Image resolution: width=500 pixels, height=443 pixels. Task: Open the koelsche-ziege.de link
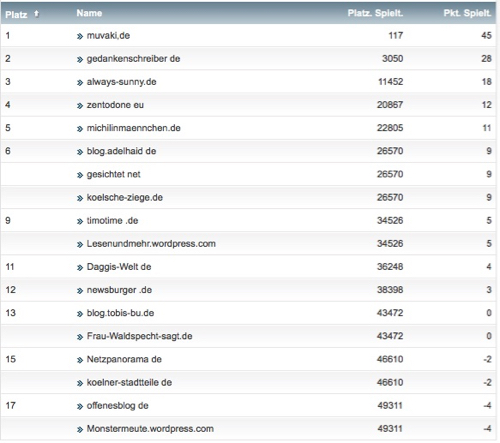[x=125, y=198]
